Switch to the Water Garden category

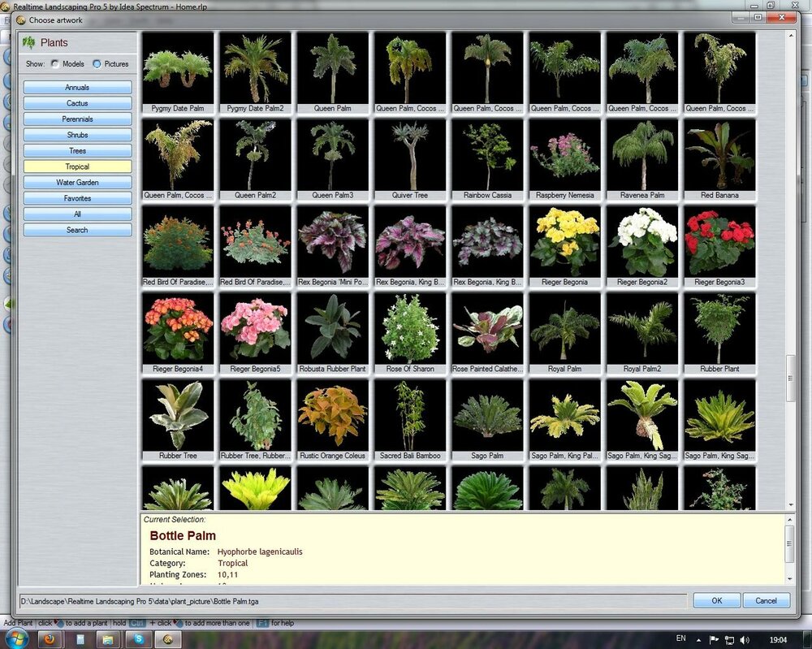point(77,183)
